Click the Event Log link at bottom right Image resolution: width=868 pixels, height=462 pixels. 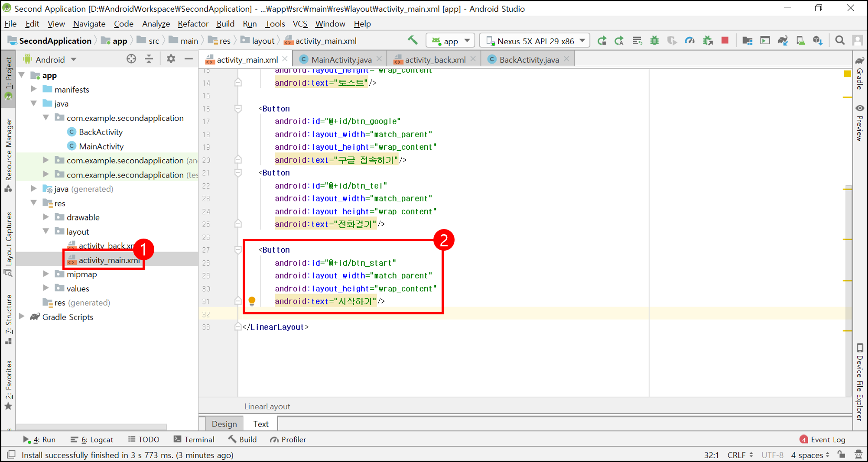pos(828,439)
